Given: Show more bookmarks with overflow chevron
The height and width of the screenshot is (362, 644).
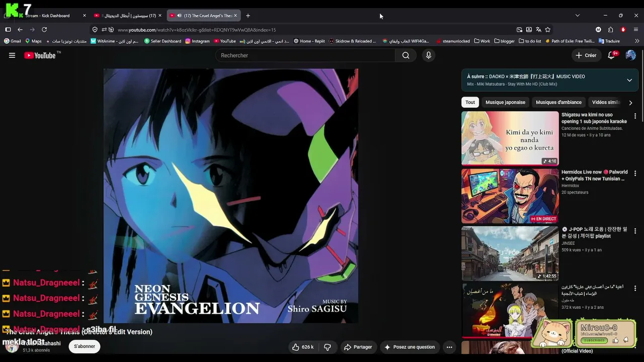Looking at the screenshot, I should click(636, 41).
